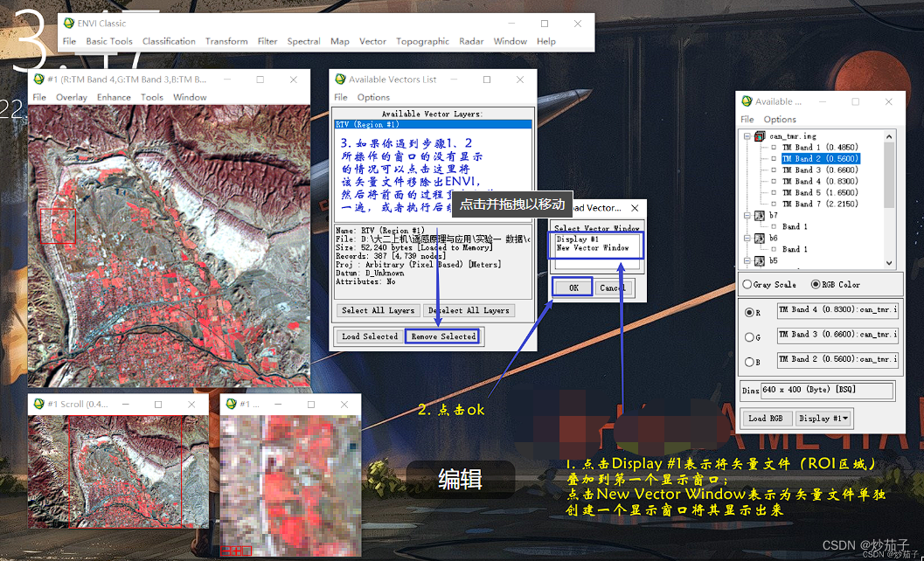
Task: Collapse the b6 tree node
Action: point(747,238)
